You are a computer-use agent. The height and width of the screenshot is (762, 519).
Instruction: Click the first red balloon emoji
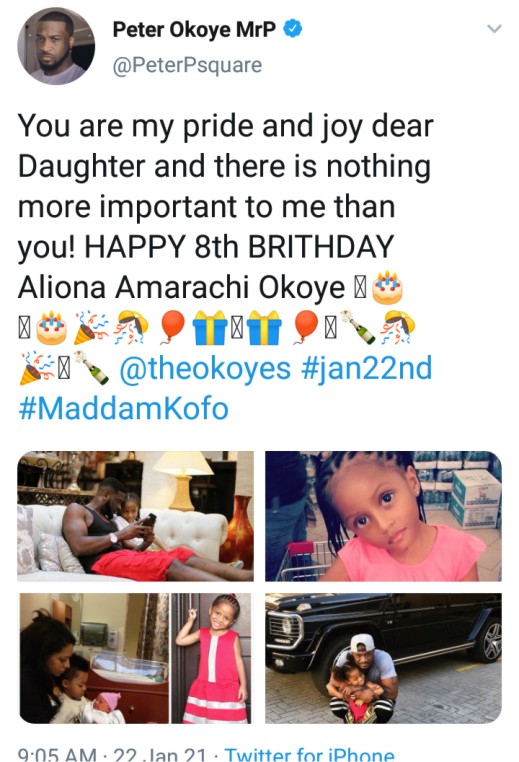(x=173, y=327)
